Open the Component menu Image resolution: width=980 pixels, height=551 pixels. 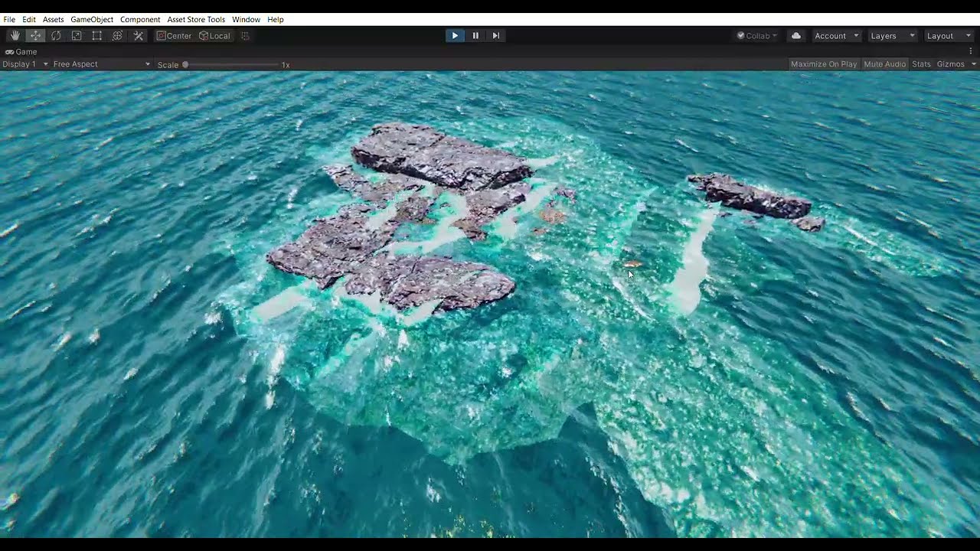tap(140, 19)
